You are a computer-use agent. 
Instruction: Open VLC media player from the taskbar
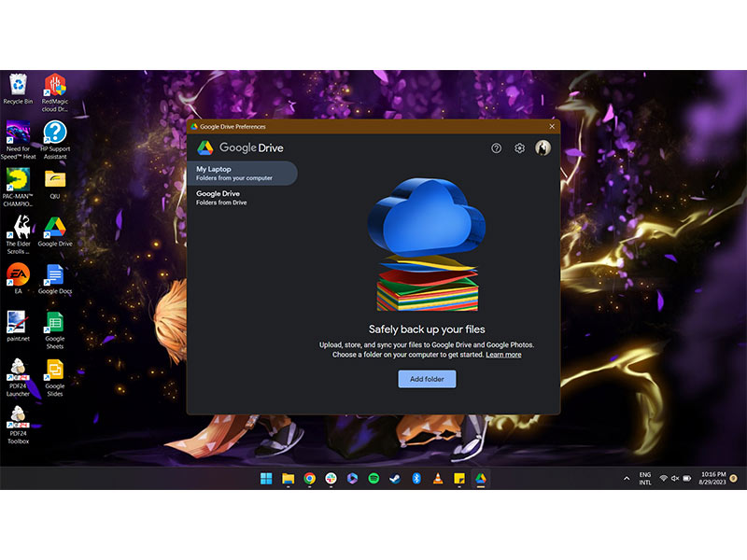438,479
